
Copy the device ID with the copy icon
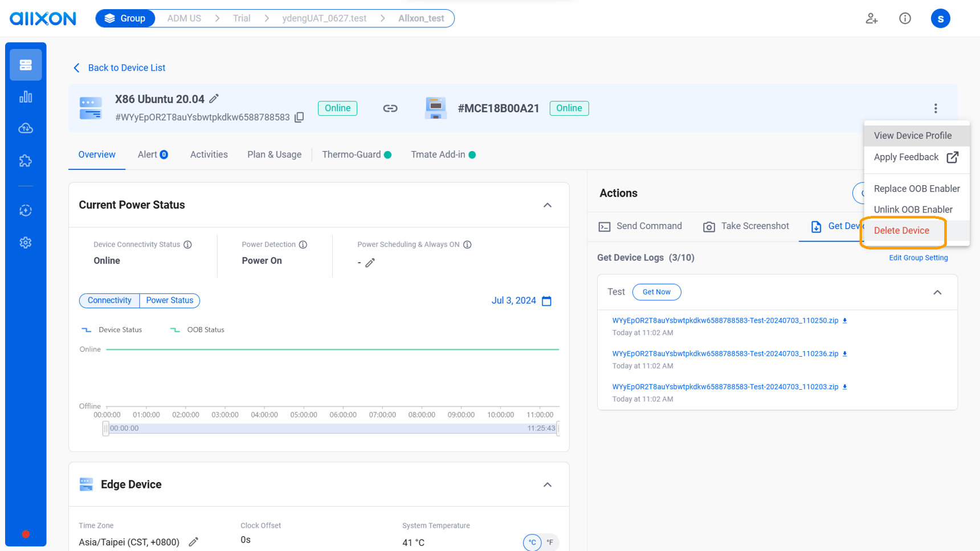pyautogui.click(x=299, y=117)
